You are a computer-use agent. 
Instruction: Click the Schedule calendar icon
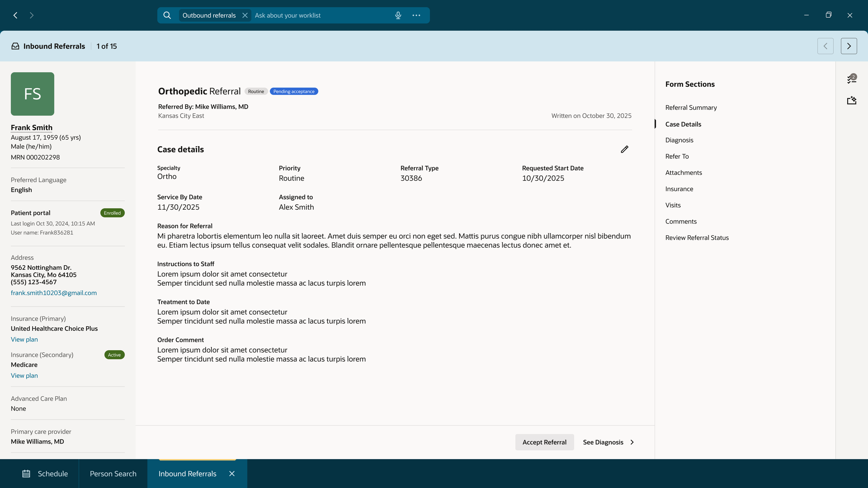coord(26,473)
